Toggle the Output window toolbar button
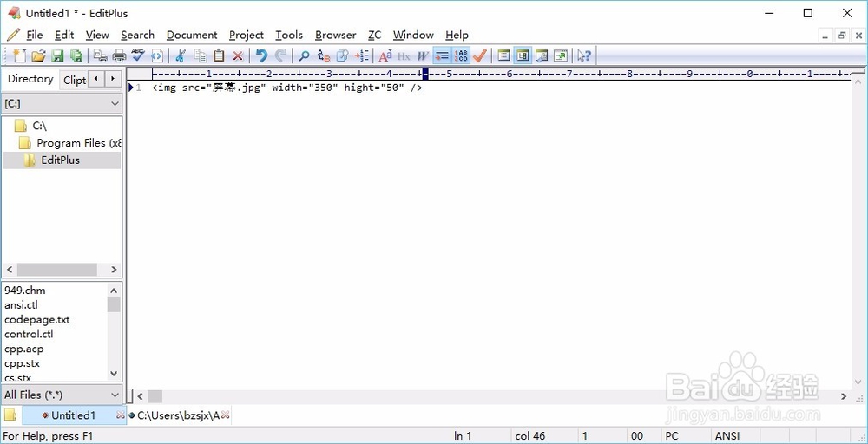 coord(542,55)
